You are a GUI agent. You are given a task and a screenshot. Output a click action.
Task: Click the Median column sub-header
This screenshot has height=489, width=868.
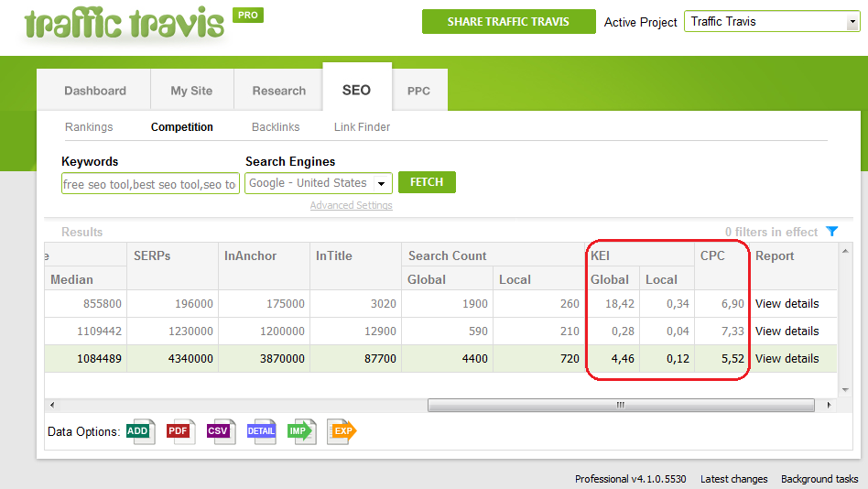click(x=86, y=279)
